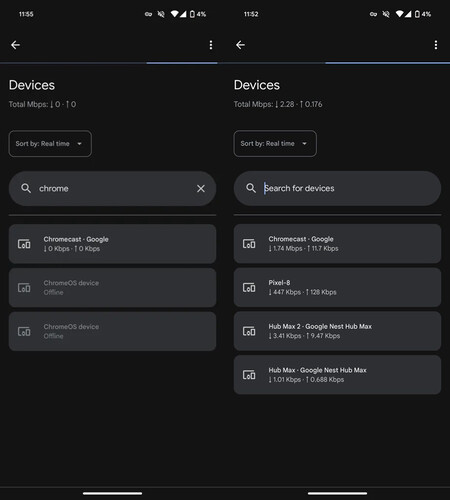Viewport: 450px width, 500px height.
Task: Click '↓ 447 Kbps · ↑ 128 Kbps' text
Action: 302,292
